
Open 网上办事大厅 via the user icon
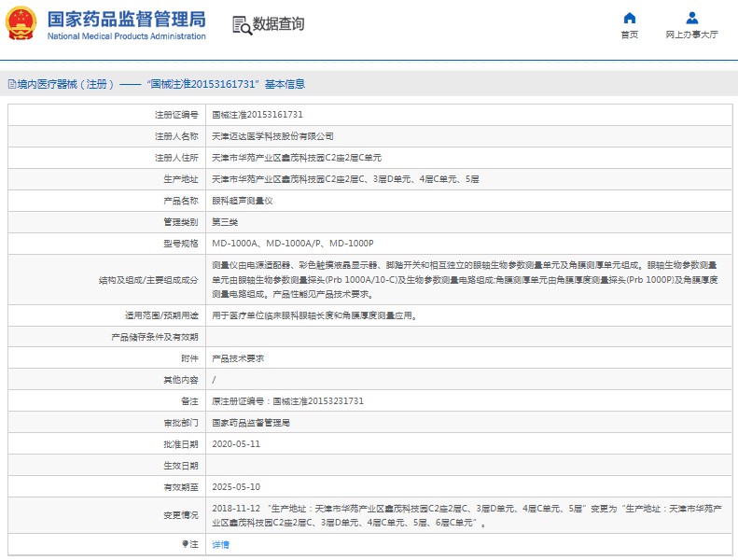click(692, 19)
